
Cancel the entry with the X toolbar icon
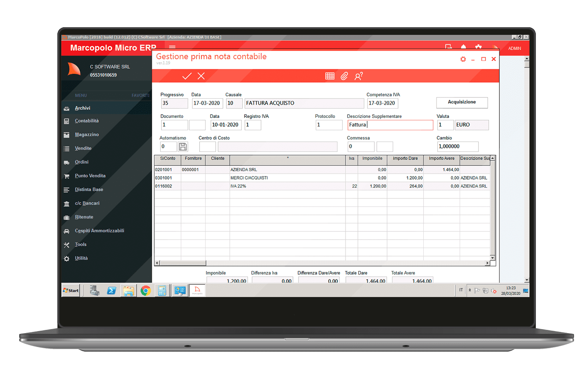[x=201, y=76]
